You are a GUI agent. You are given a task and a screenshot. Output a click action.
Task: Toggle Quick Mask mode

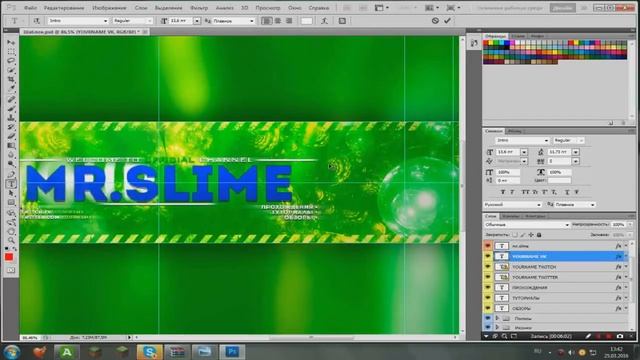tap(11, 270)
